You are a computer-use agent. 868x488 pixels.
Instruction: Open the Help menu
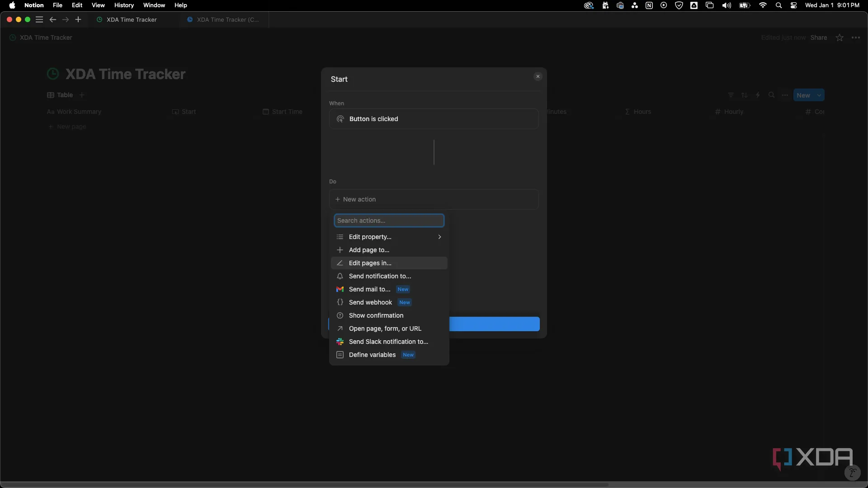point(181,5)
